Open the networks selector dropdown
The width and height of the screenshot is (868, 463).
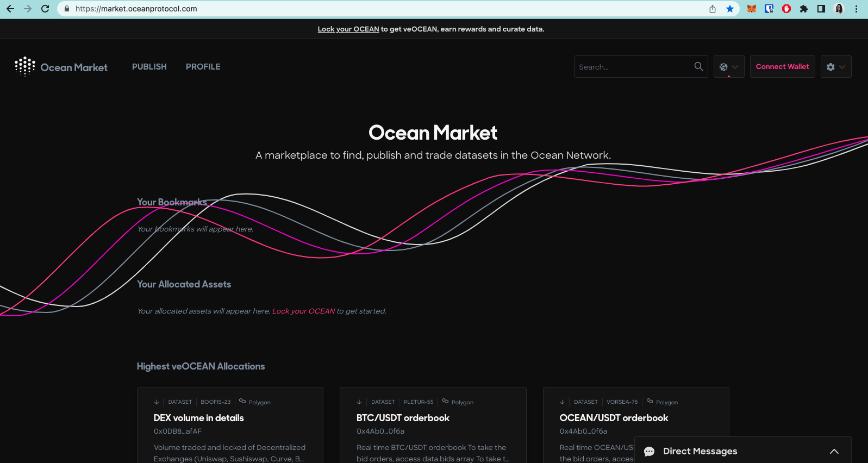pos(729,67)
